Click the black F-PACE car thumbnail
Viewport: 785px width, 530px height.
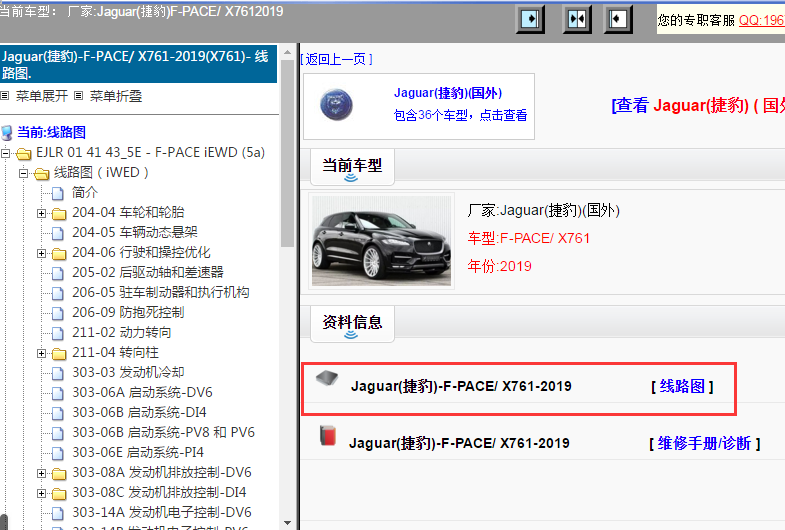[x=381, y=241]
